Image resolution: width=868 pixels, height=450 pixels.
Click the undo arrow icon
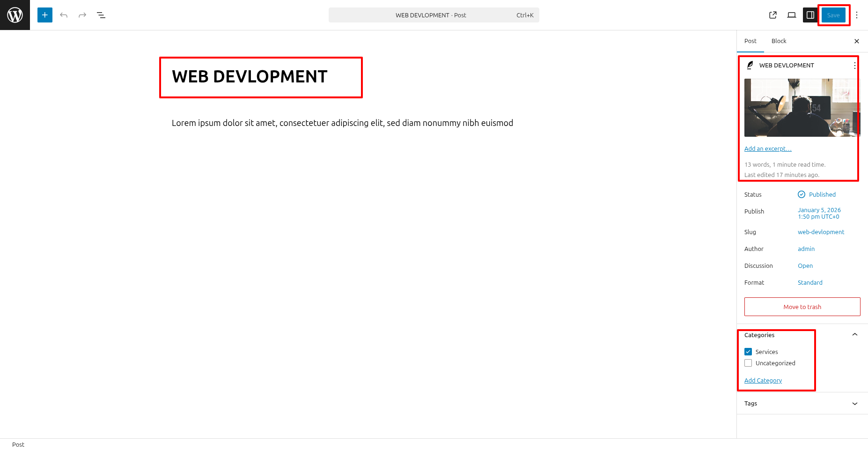click(x=64, y=15)
